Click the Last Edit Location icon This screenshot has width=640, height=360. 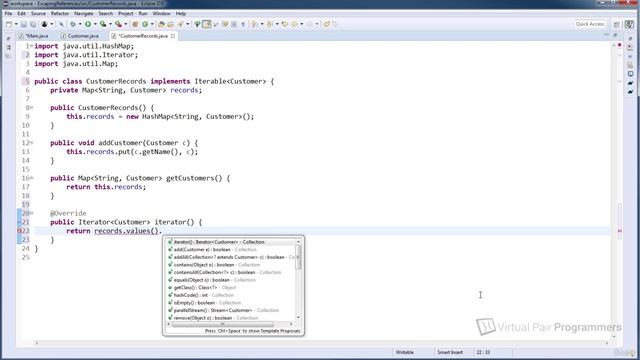[x=285, y=24]
